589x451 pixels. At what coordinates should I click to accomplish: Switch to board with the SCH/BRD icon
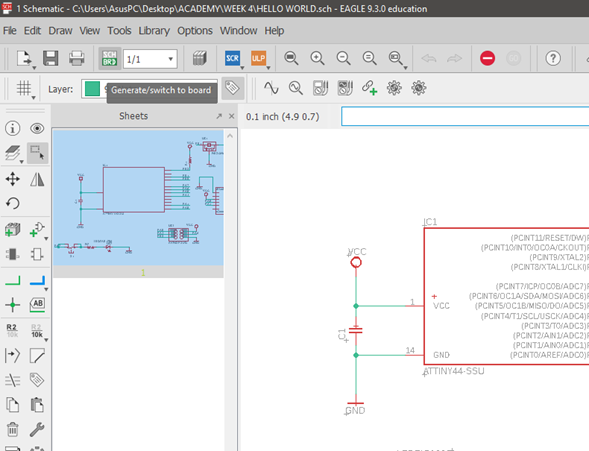tap(110, 59)
